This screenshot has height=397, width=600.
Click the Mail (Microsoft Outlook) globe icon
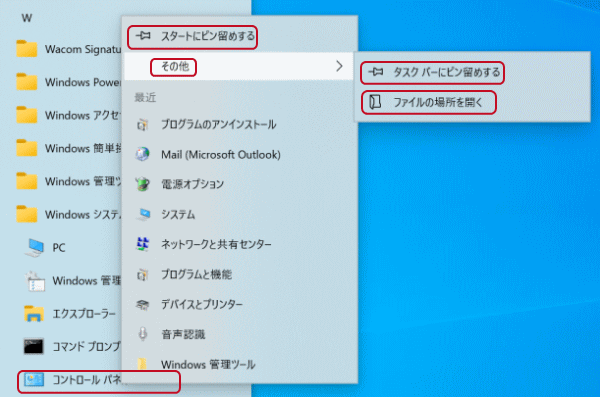click(x=142, y=154)
